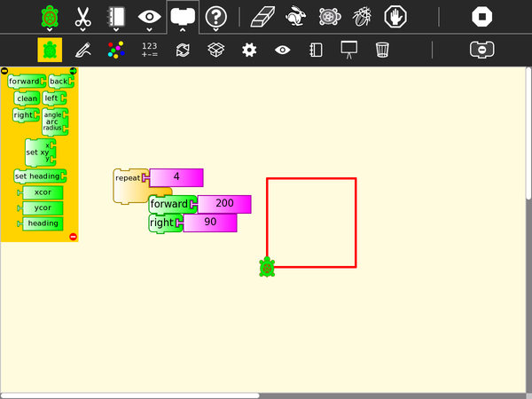Click the 200 value on forward block
Viewport: 532px width, 399px height.
tap(224, 204)
